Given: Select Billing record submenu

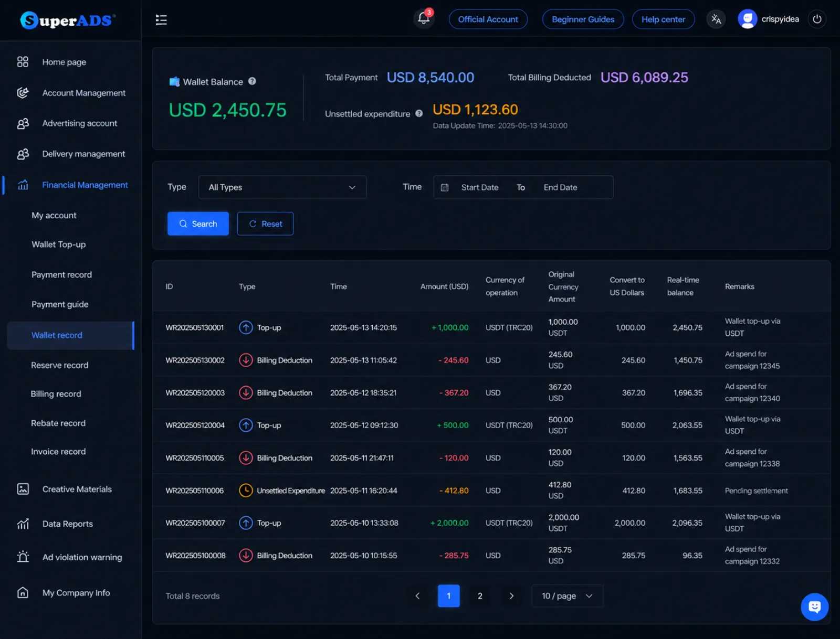Looking at the screenshot, I should pos(56,394).
